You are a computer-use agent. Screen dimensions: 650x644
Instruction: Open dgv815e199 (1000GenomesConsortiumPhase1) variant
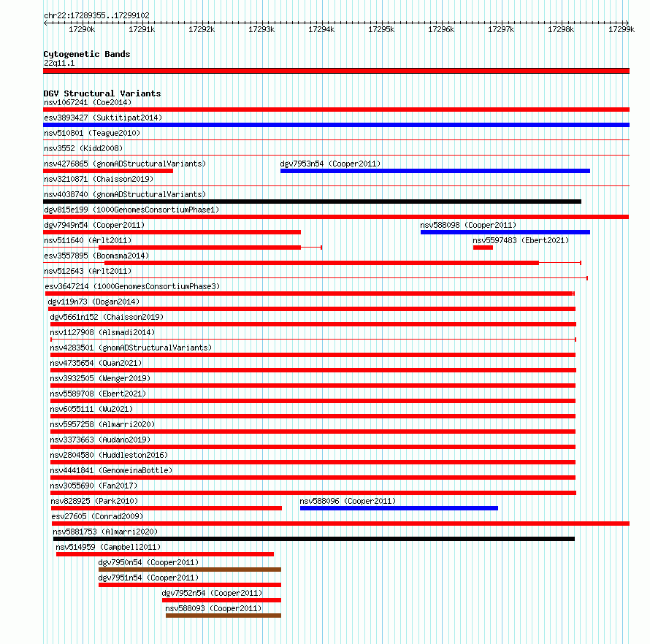[131, 210]
